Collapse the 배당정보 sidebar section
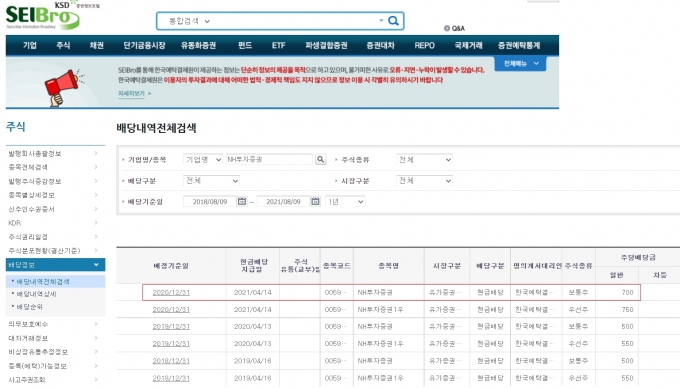Image resolution: width=680 pixels, height=388 pixels. pyautogui.click(x=55, y=264)
